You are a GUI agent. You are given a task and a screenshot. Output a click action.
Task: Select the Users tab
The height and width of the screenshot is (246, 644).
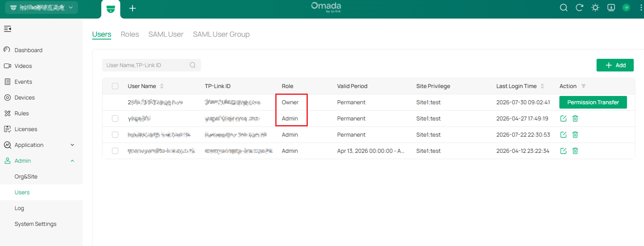[102, 34]
